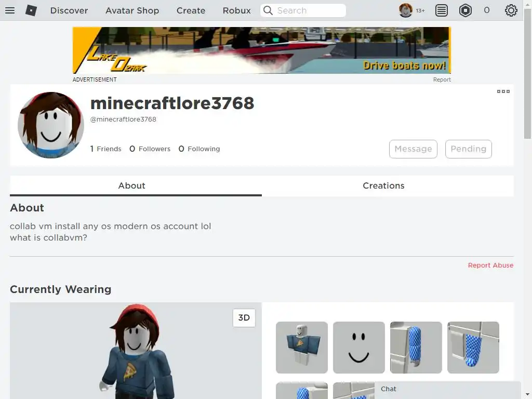Toggle the 3D avatar view button

click(x=244, y=318)
